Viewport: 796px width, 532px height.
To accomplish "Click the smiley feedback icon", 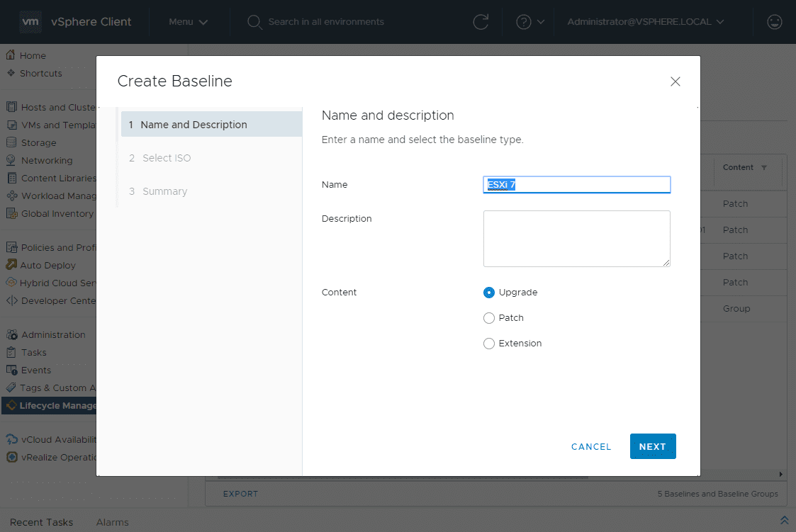I will coord(775,22).
